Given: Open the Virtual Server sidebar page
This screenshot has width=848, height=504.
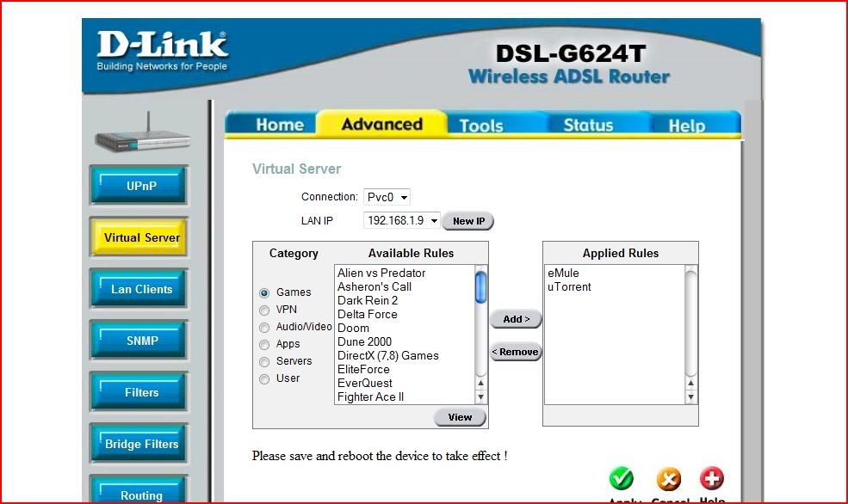Looking at the screenshot, I should (139, 237).
